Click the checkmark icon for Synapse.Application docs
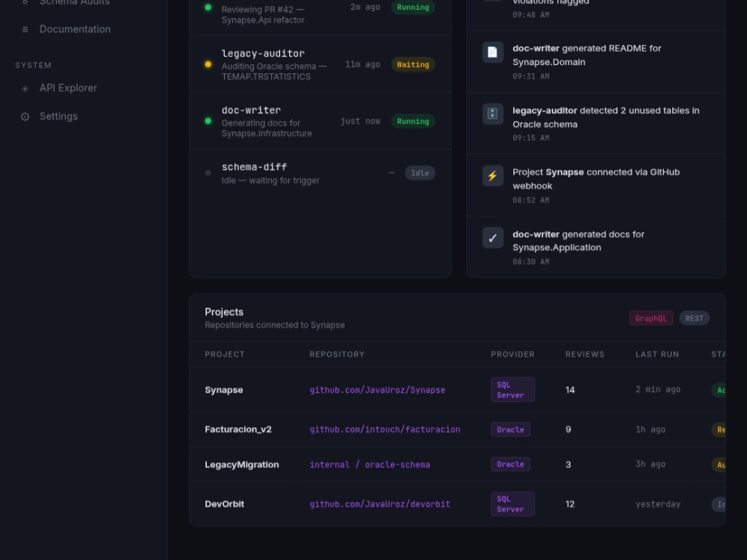The width and height of the screenshot is (747, 560). click(x=492, y=237)
